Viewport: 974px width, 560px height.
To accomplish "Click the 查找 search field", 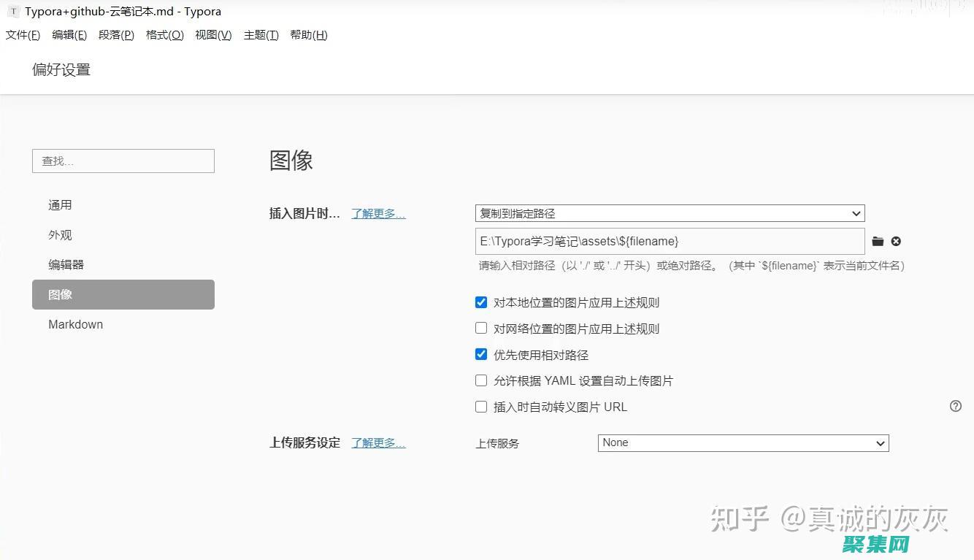I will (x=123, y=161).
